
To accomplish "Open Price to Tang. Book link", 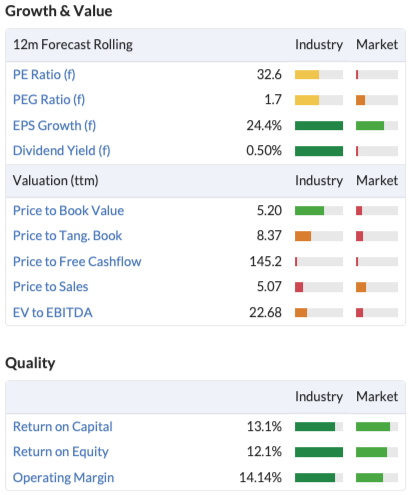I will (x=67, y=236).
